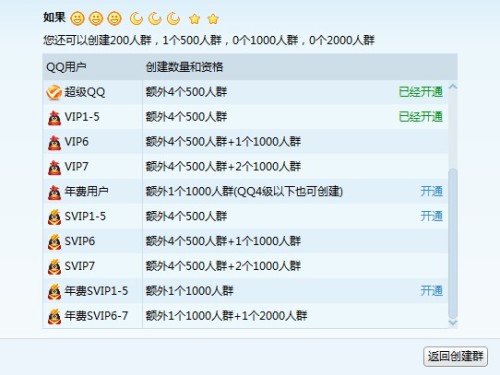Click 开通 link in SVIP1-5 row
500x375 pixels.
click(x=432, y=216)
